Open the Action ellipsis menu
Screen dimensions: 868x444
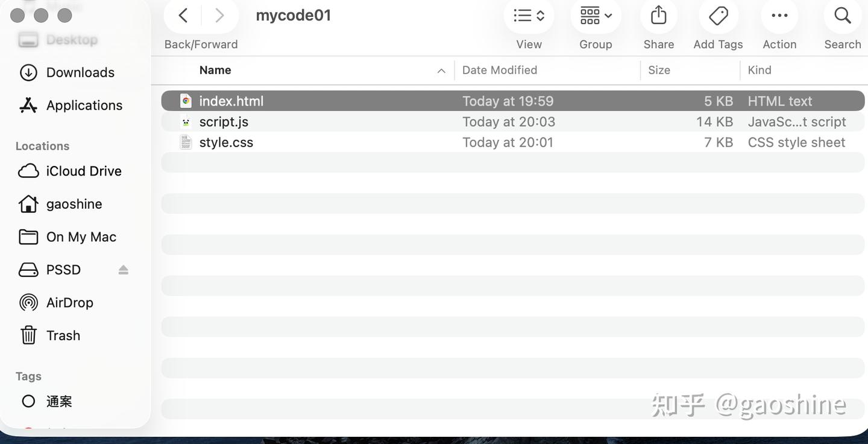pyautogui.click(x=779, y=16)
